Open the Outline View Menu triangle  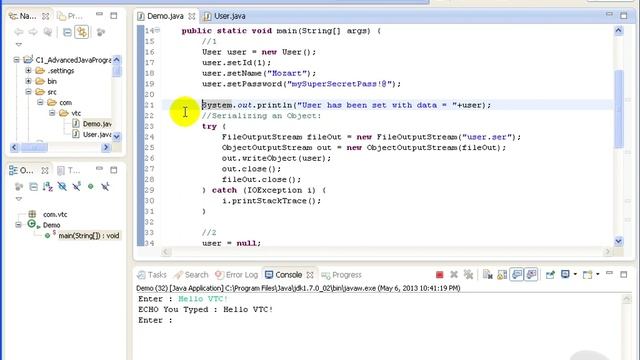click(x=19, y=199)
